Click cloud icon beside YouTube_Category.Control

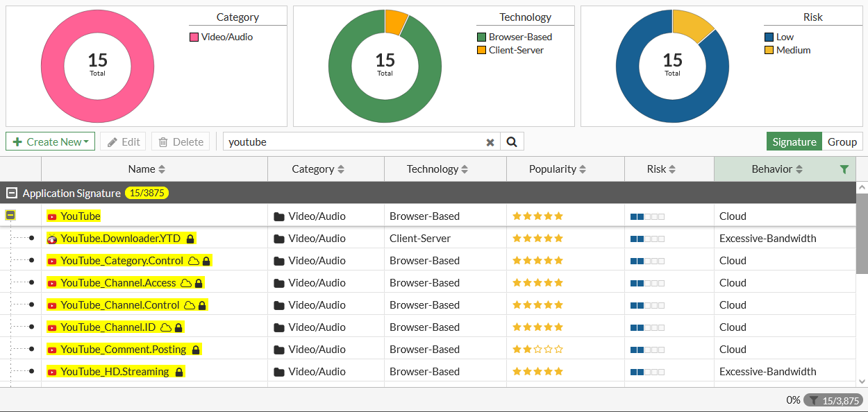[194, 261]
